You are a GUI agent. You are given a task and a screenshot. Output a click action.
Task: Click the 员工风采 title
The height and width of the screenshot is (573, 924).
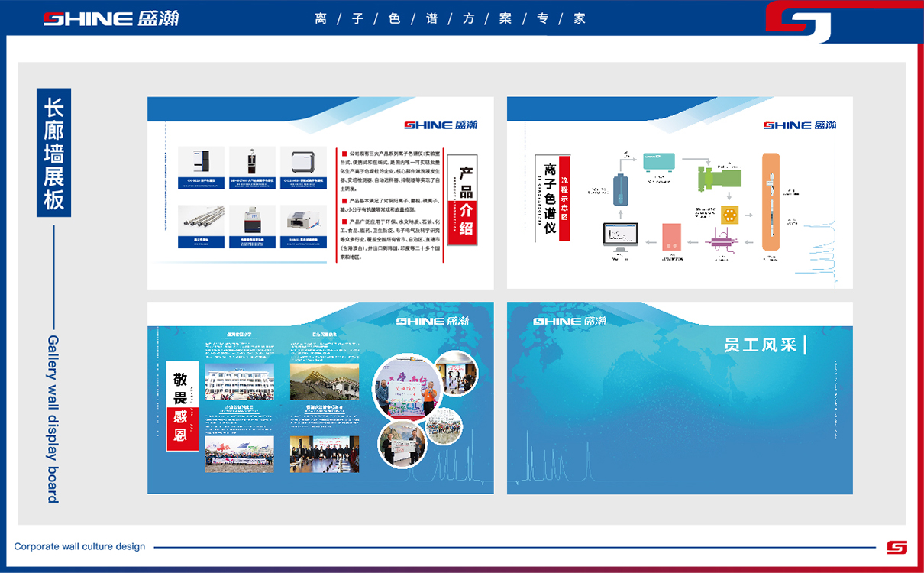761,345
